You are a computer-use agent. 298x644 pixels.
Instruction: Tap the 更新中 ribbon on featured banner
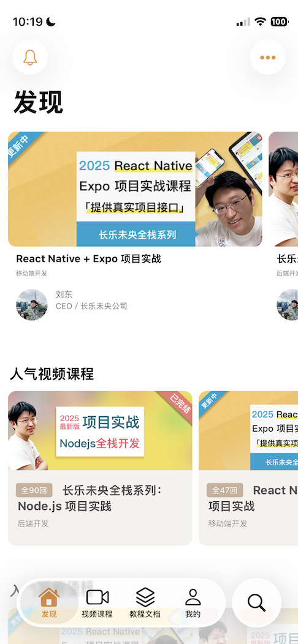click(20, 144)
